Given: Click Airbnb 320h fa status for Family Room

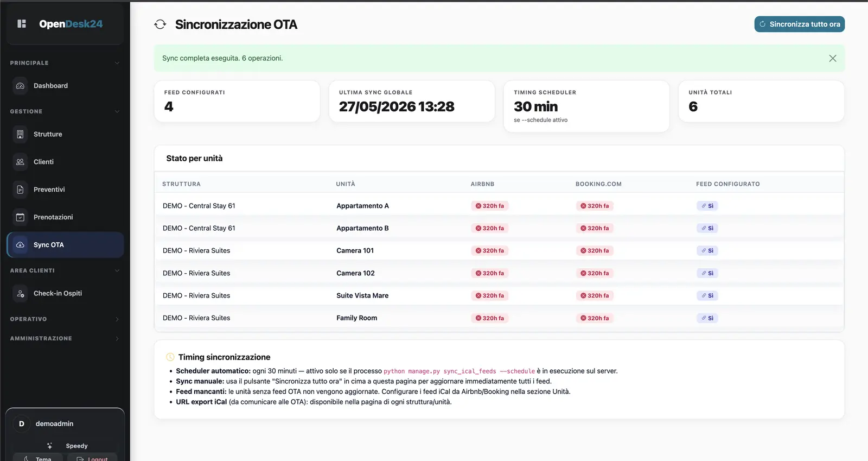Looking at the screenshot, I should coord(490,318).
